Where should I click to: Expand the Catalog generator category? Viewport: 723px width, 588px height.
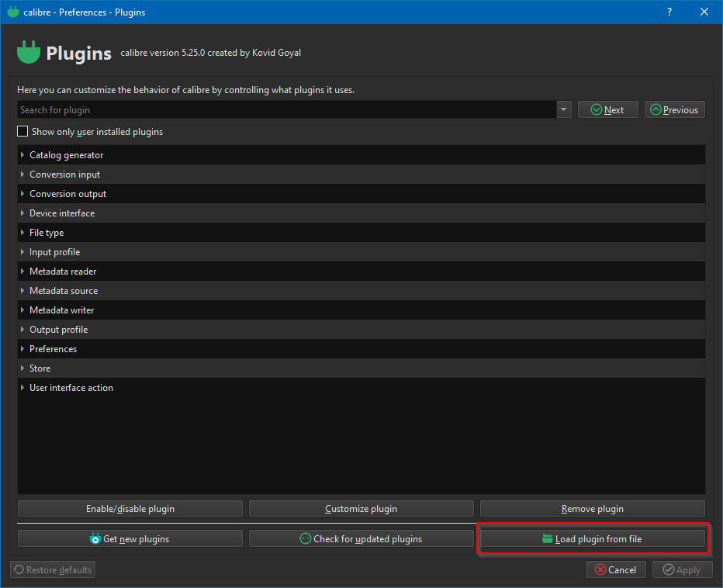point(22,155)
